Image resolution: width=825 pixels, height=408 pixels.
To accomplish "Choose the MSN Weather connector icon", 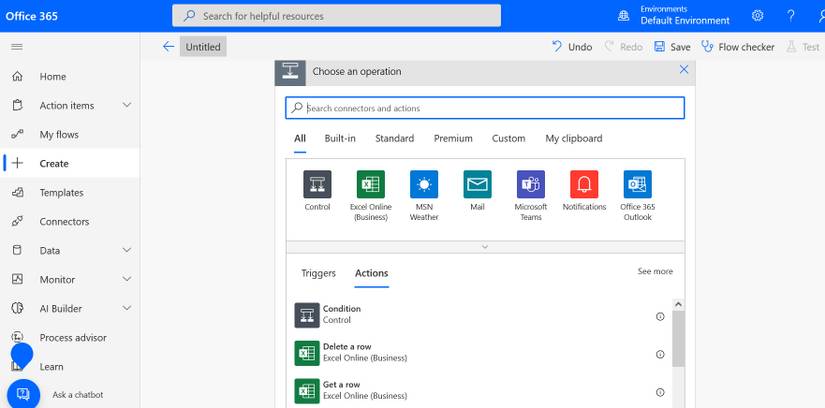I will 424,184.
